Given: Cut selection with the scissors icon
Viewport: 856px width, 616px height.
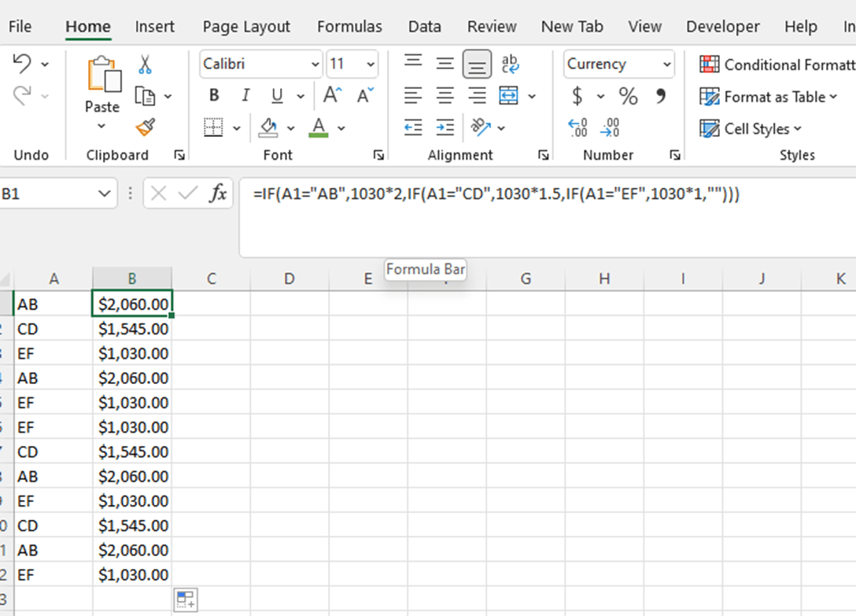Looking at the screenshot, I should [145, 64].
